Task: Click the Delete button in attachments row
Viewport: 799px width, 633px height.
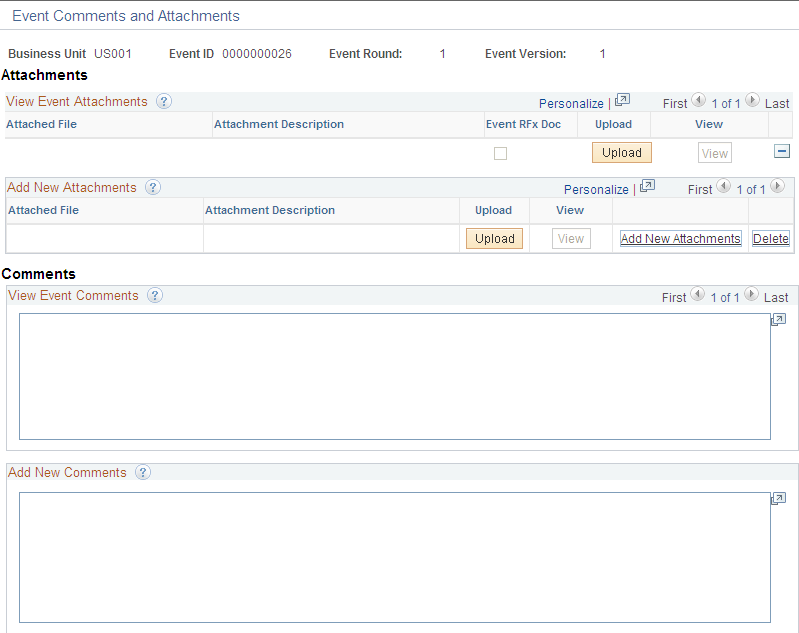Action: 771,239
